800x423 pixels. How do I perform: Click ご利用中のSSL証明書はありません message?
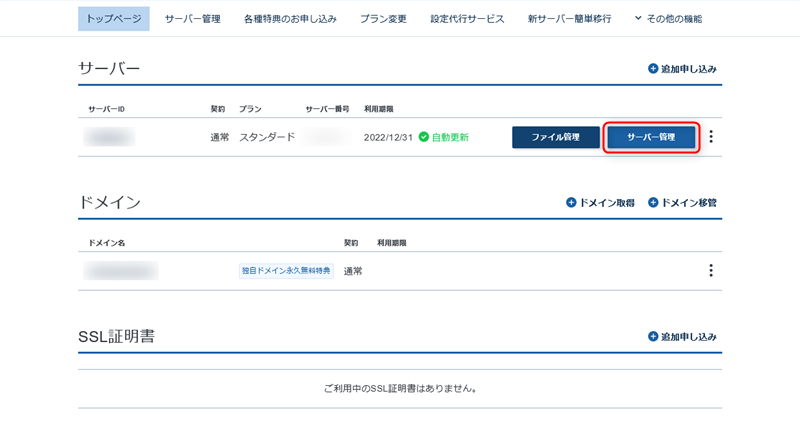point(400,389)
